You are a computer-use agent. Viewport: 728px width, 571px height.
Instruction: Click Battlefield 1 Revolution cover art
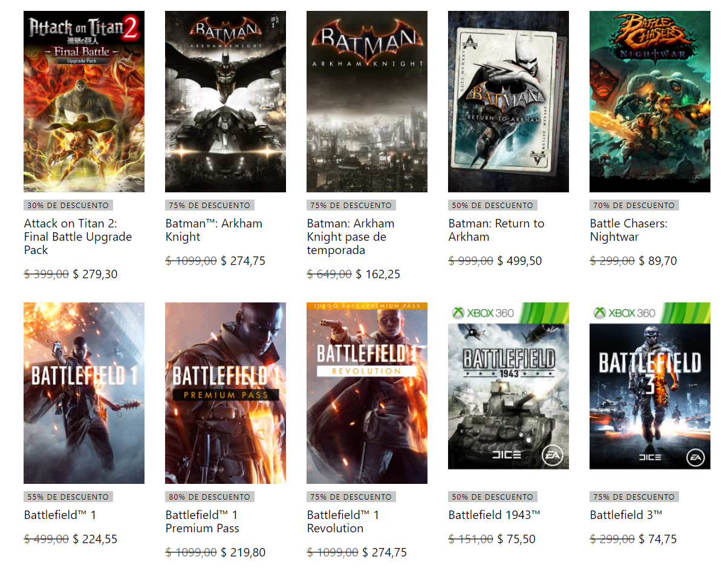(367, 393)
